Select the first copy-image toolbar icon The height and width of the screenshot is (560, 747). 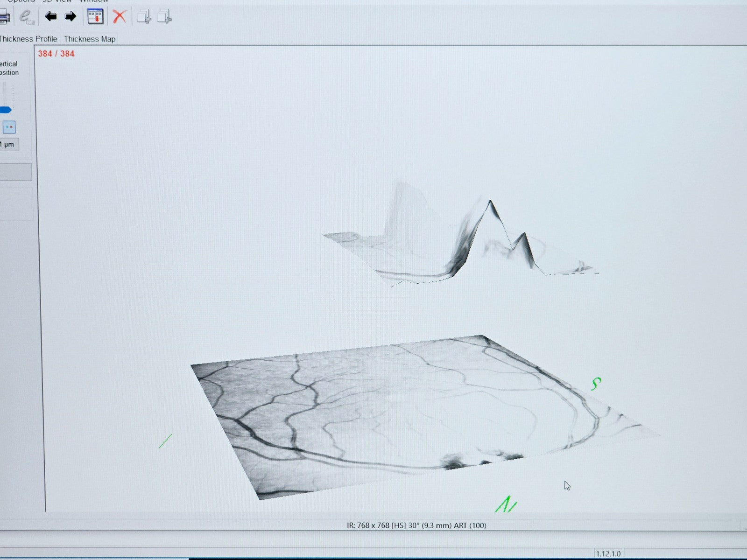coord(145,17)
